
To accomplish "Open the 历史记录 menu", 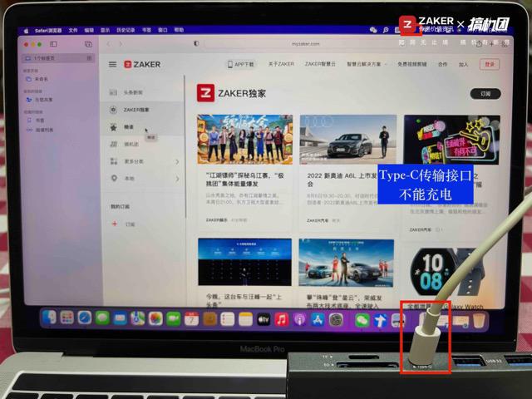I will (x=126, y=30).
